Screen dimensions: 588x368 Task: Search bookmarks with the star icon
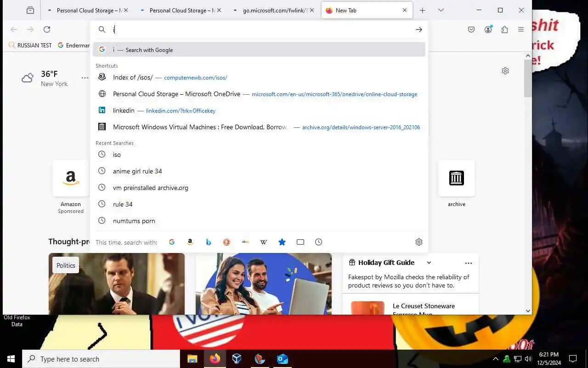point(282,242)
